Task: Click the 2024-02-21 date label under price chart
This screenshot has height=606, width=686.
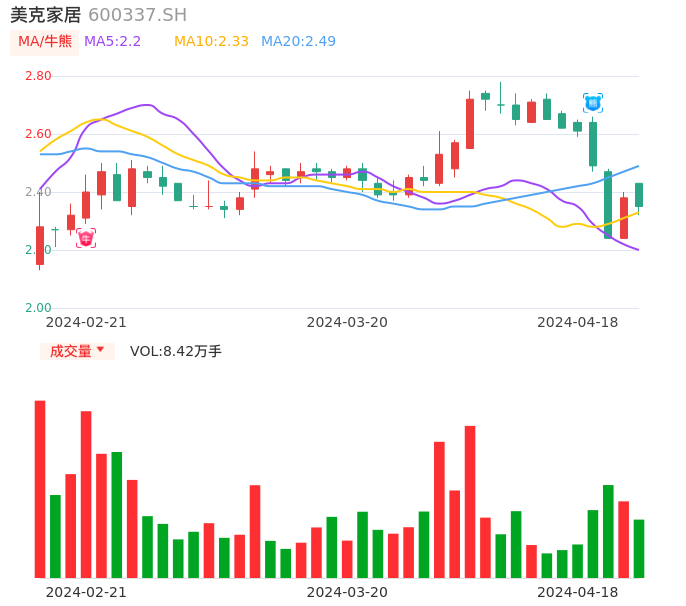Action: tap(86, 322)
